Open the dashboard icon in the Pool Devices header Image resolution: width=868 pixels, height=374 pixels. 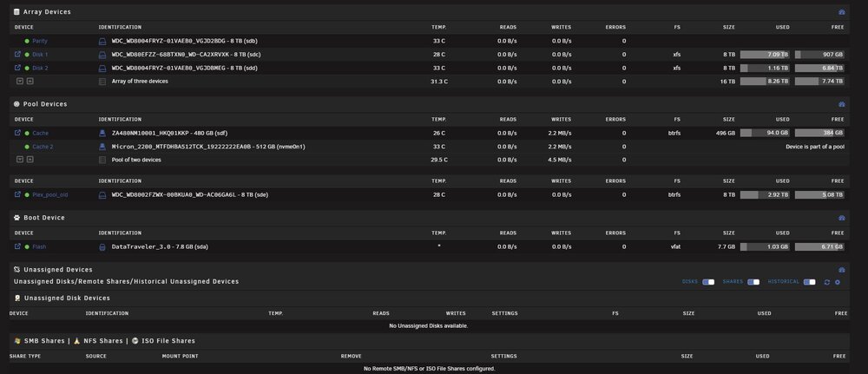pos(842,104)
